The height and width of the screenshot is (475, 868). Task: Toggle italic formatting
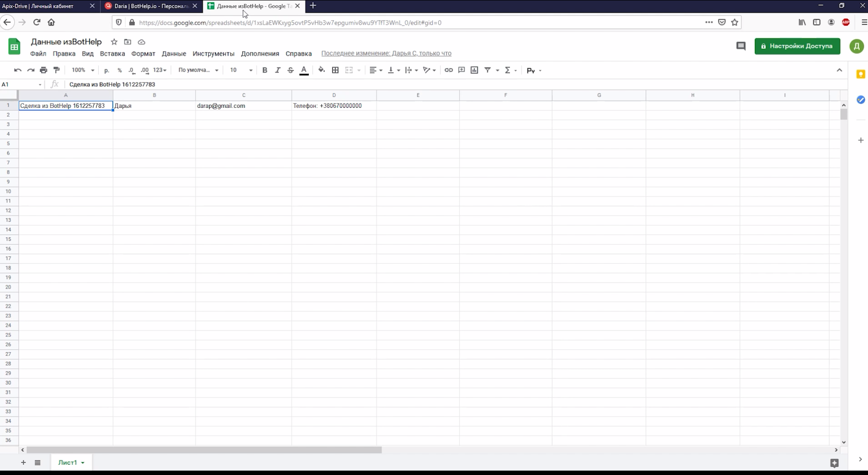[278, 70]
